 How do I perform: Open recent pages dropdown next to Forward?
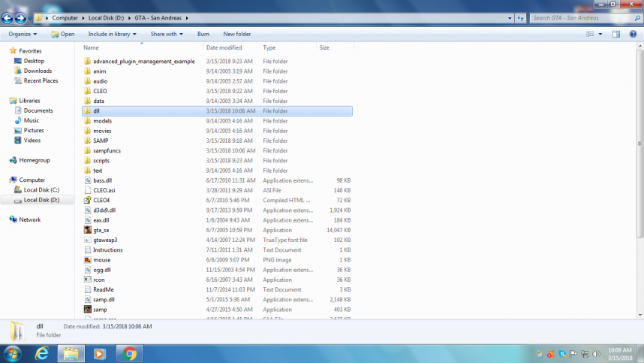(29, 18)
